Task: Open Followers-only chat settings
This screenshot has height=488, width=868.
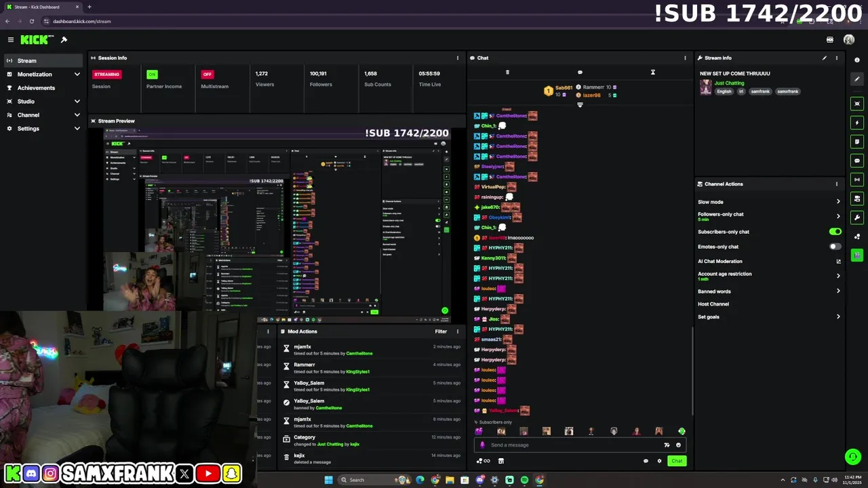Action: coord(769,216)
